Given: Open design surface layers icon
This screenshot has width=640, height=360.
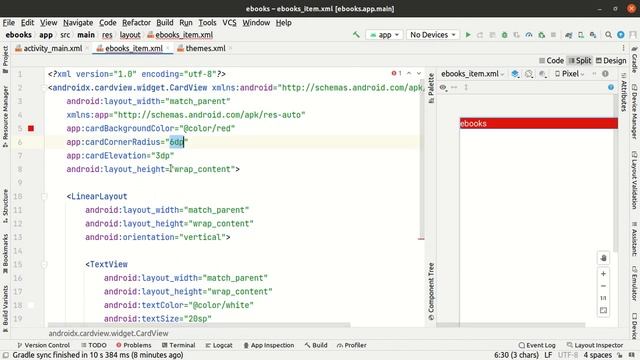Looking at the screenshot, I should [x=515, y=74].
